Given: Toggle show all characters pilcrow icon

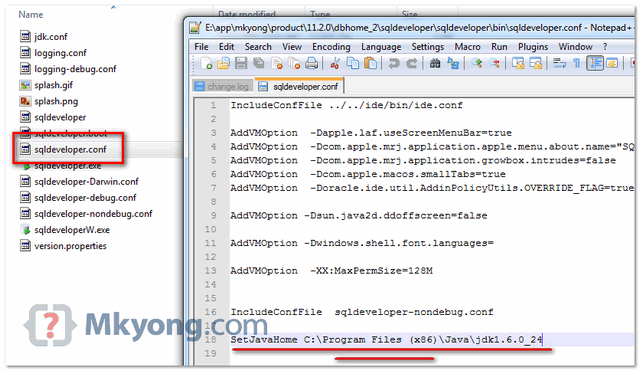Looking at the screenshot, I should coord(576,63).
